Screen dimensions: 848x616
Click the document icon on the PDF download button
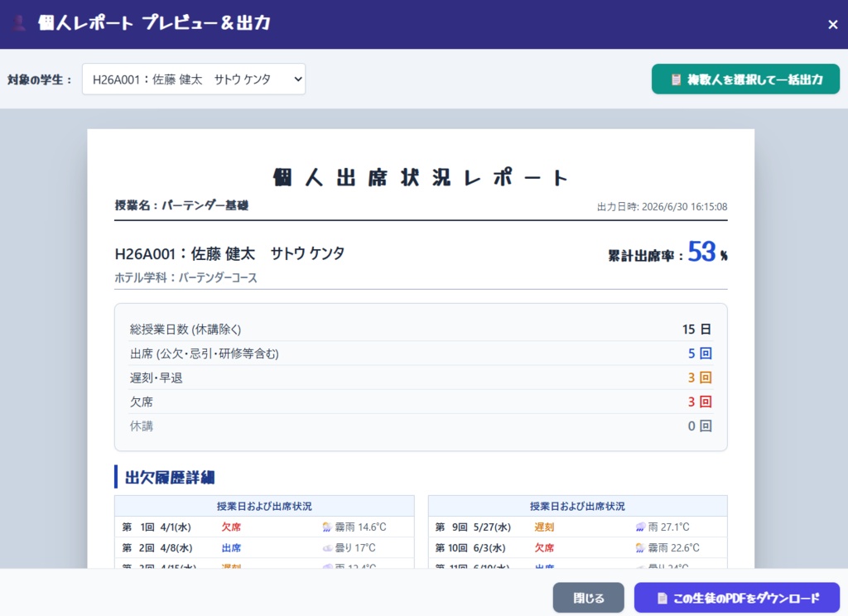[x=662, y=598]
